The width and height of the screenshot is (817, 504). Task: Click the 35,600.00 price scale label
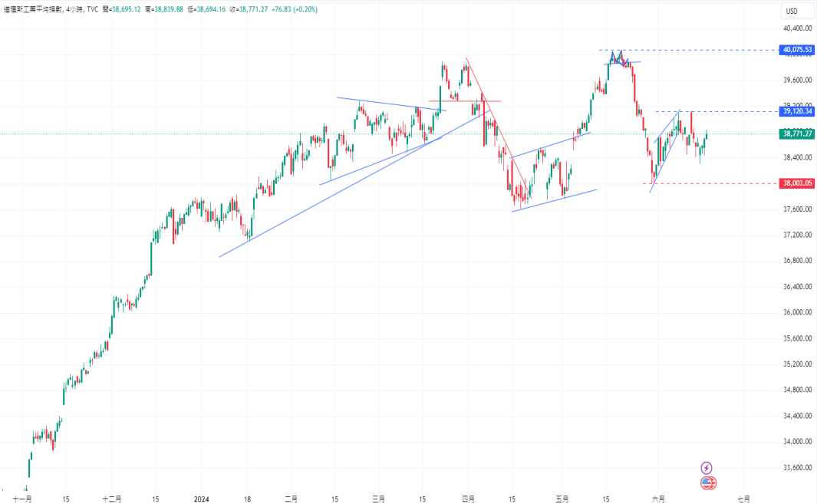[798, 338]
